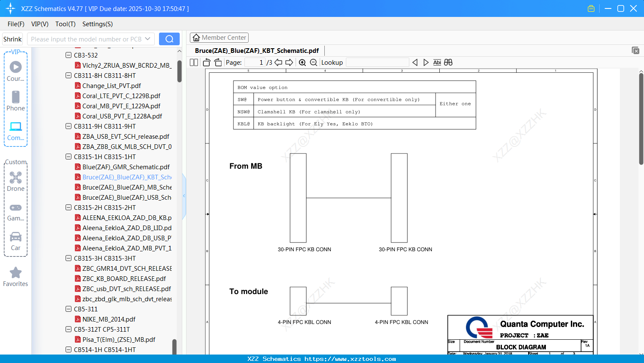644x363 pixels.
Task: Rotate the page clockwise
Action: click(218, 63)
